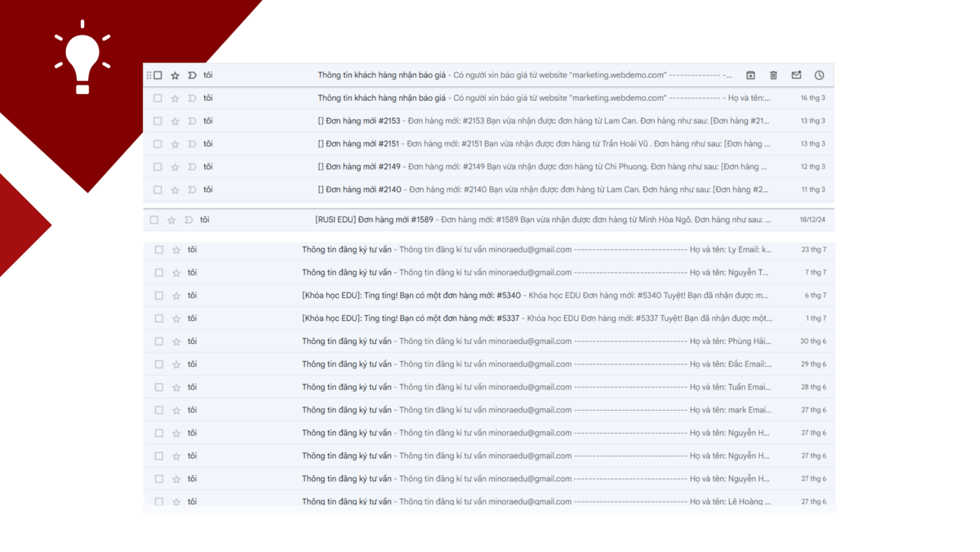The width and height of the screenshot is (980, 552).
Task: Click the white lightbulb icon
Action: click(83, 57)
